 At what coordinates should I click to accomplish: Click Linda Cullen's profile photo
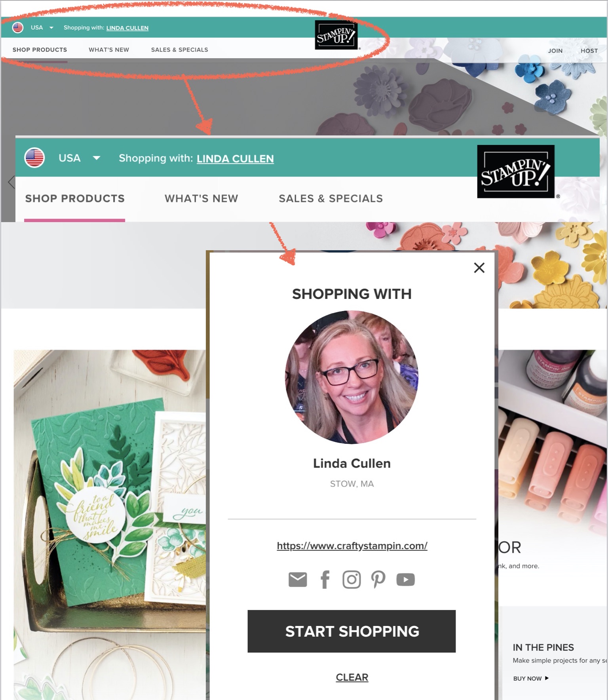coord(351,377)
